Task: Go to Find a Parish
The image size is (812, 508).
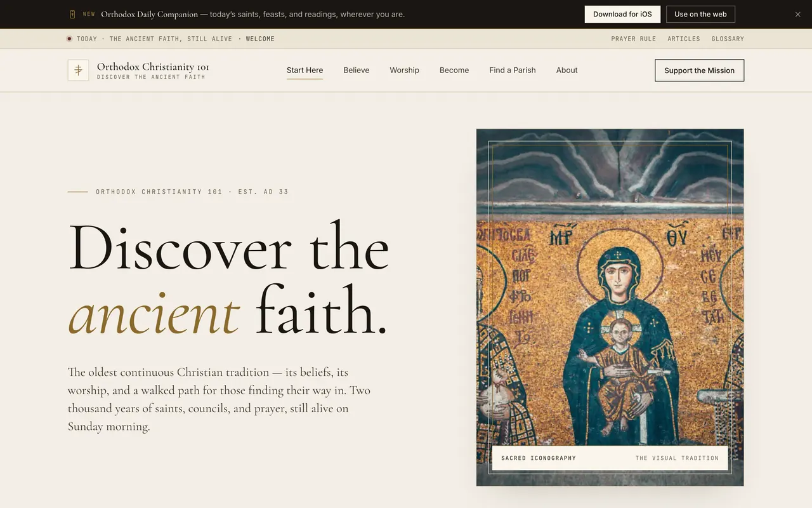Action: pos(513,70)
